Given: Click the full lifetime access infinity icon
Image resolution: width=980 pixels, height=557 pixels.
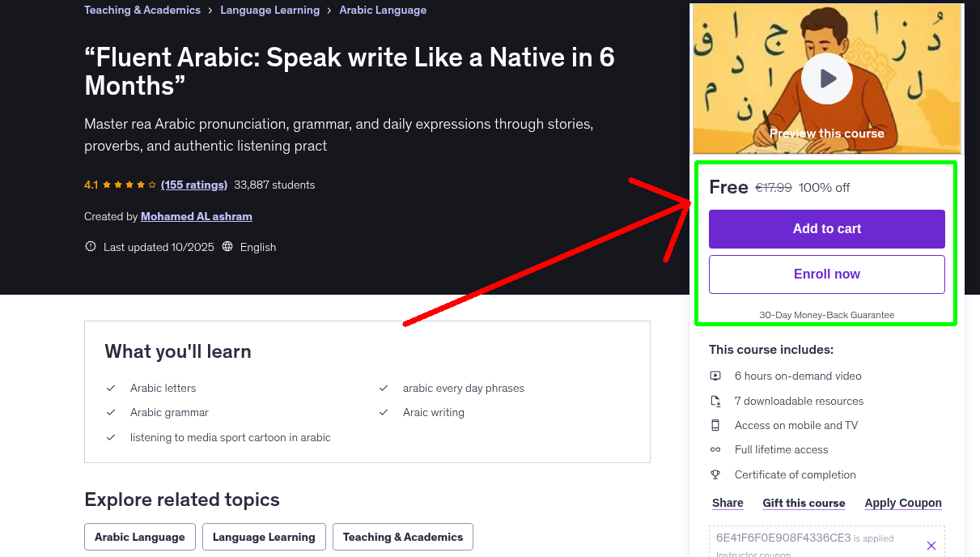Looking at the screenshot, I should [715, 449].
